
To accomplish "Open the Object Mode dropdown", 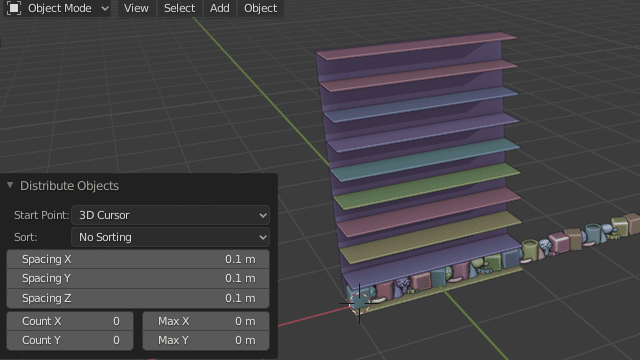I will point(57,8).
